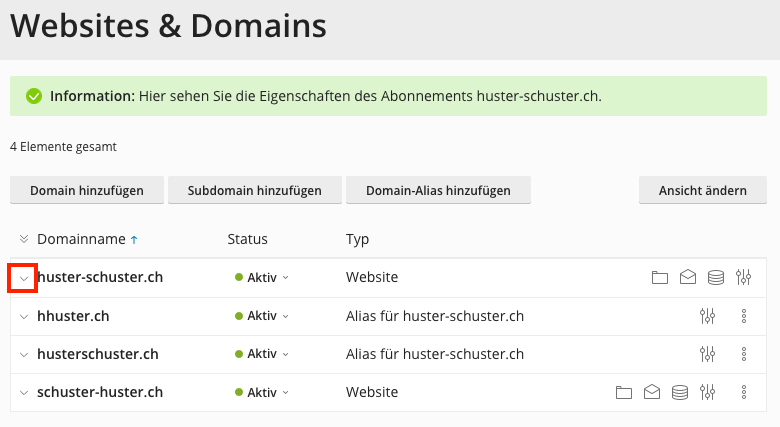This screenshot has height=427, width=780.
Task: Open file manager for huster-schuster.ch
Action: click(x=659, y=278)
